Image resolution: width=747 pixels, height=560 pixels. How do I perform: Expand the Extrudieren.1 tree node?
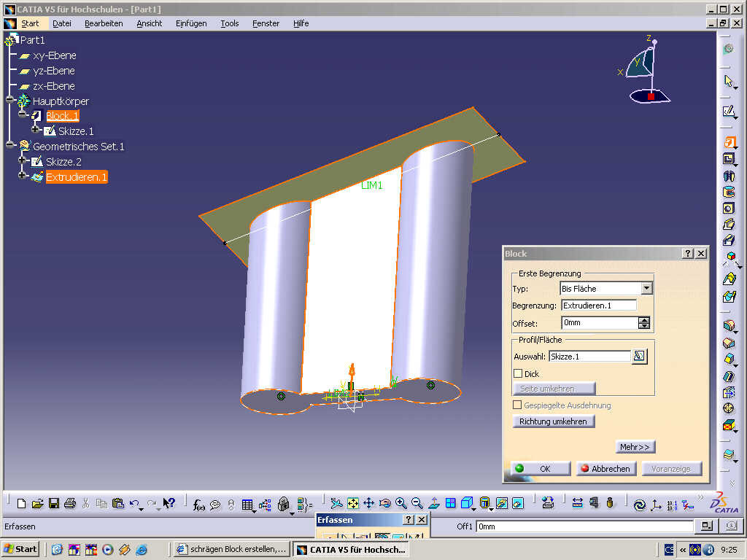point(23,176)
